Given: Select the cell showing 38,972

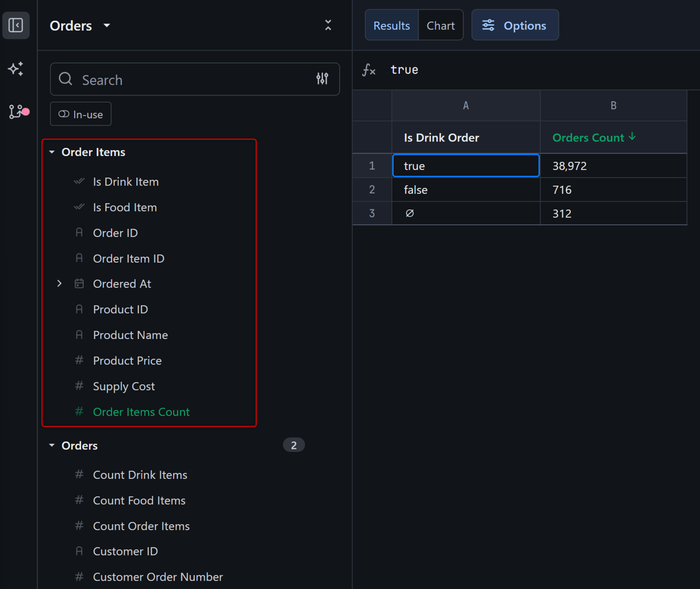Looking at the screenshot, I should point(614,165).
